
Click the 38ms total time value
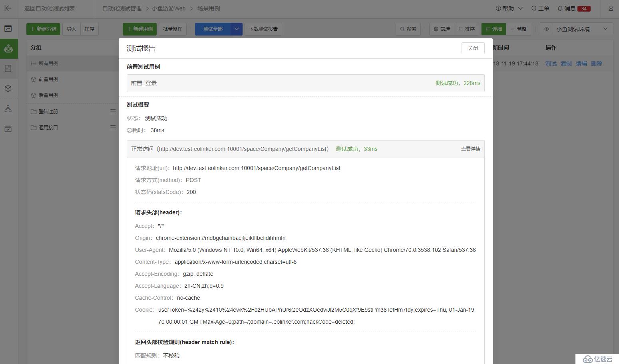click(x=157, y=130)
